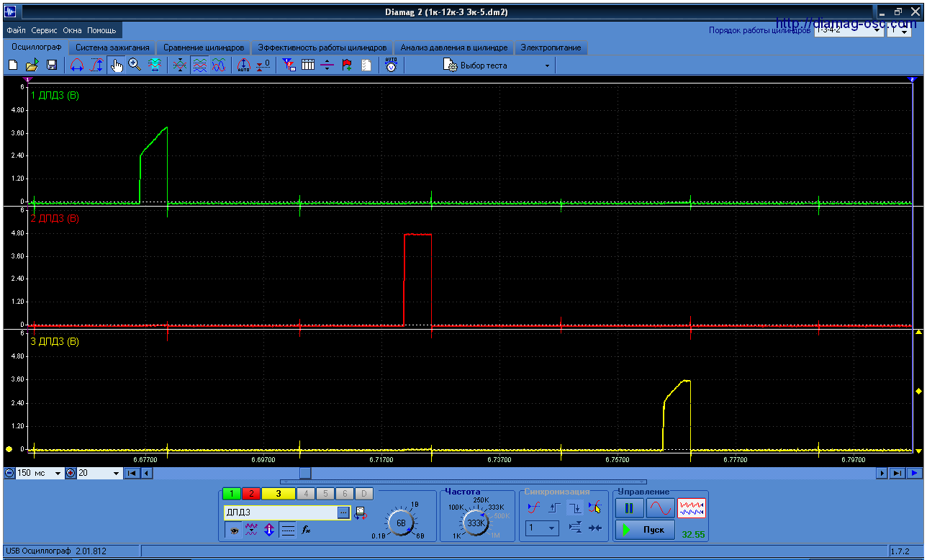Switch to Электропитание tab

click(x=551, y=48)
